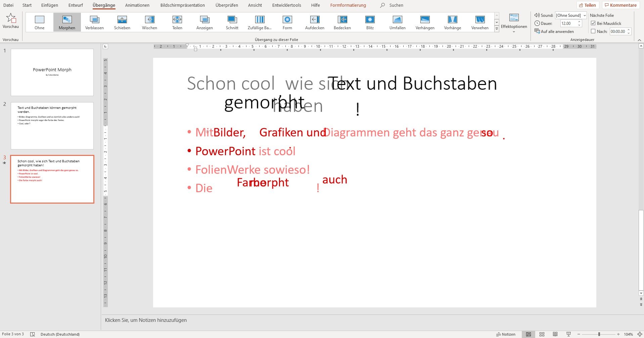The height and width of the screenshot is (338, 644).
Task: Open the Datei menu
Action: 8,5
